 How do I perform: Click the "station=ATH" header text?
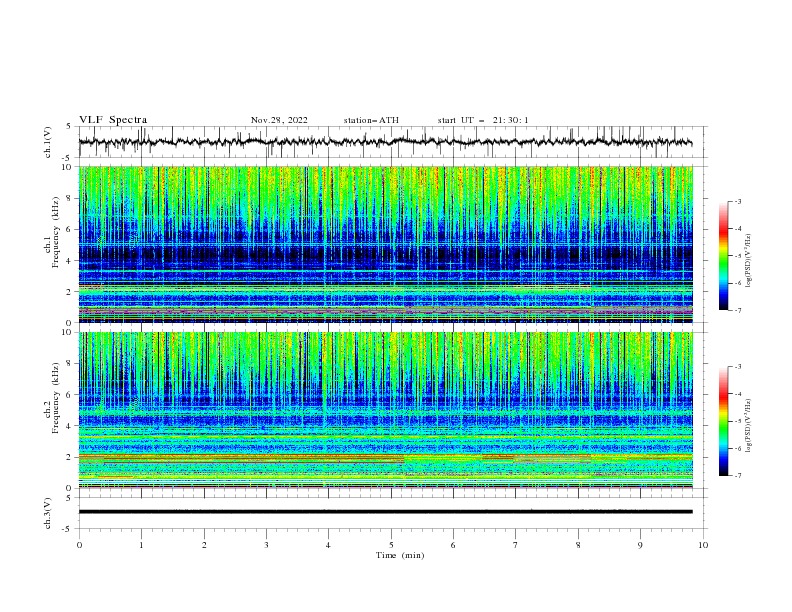click(x=371, y=120)
